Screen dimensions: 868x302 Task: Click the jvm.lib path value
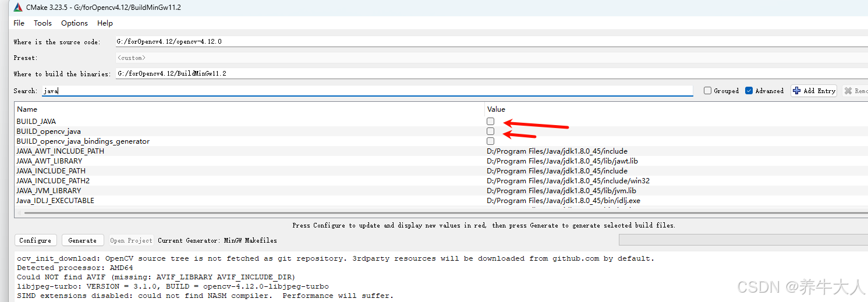pyautogui.click(x=561, y=191)
